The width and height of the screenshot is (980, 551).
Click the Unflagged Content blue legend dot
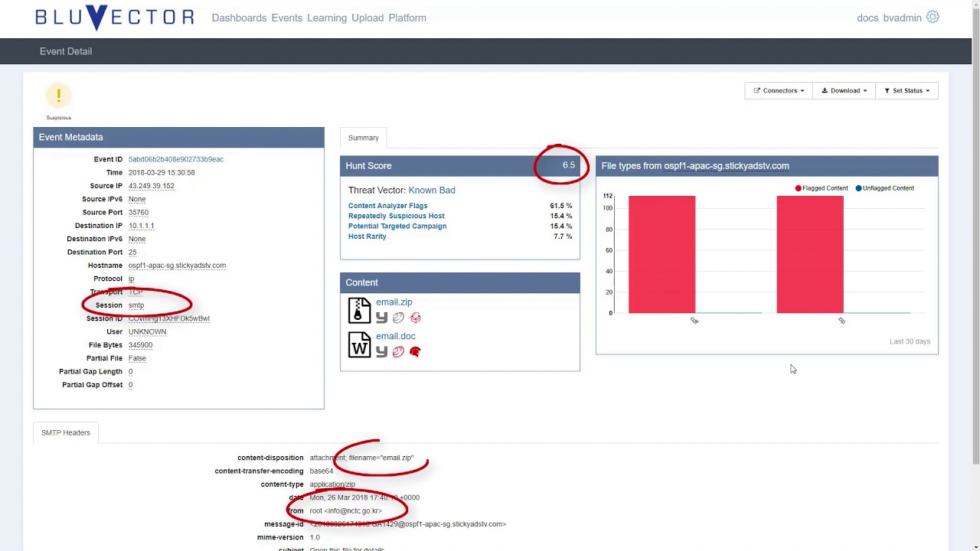(859, 188)
